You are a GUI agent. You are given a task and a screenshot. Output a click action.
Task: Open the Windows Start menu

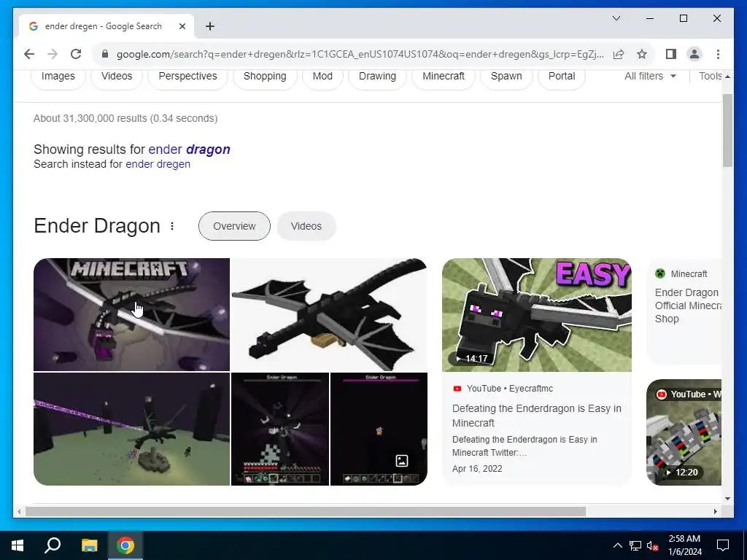[18, 545]
